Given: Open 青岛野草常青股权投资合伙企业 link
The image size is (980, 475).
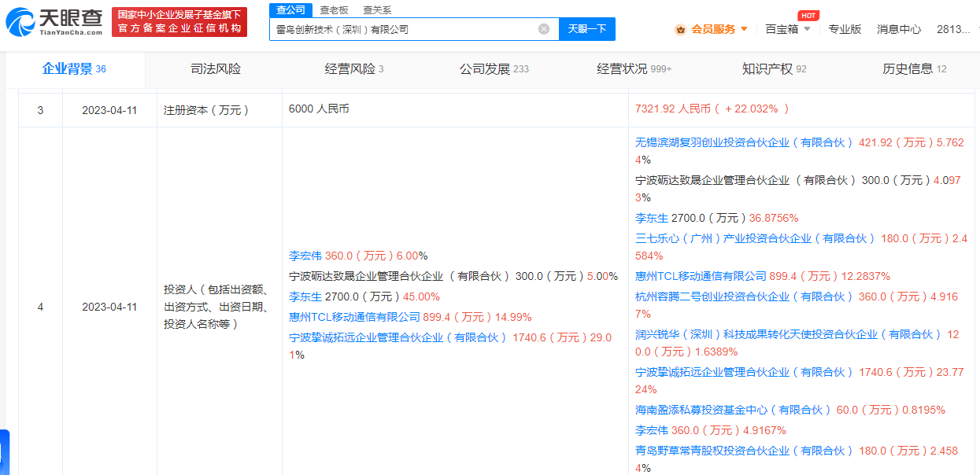Looking at the screenshot, I should pyautogui.click(x=744, y=451).
